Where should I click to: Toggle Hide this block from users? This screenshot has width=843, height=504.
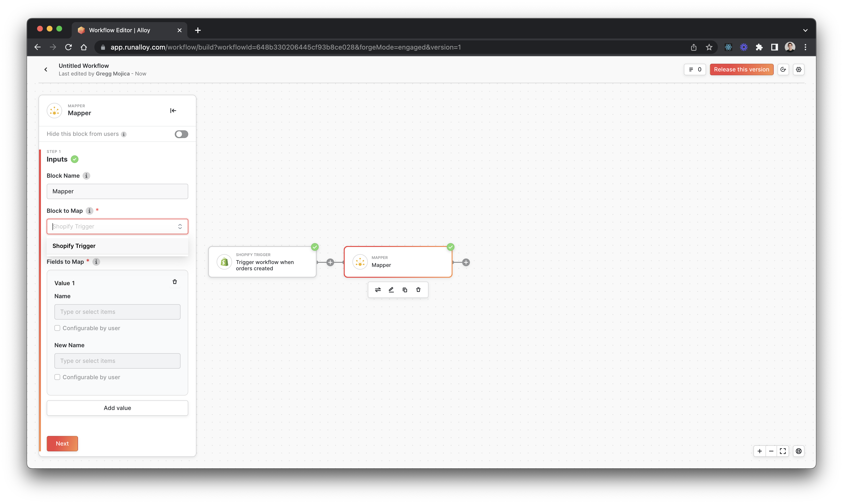click(181, 134)
